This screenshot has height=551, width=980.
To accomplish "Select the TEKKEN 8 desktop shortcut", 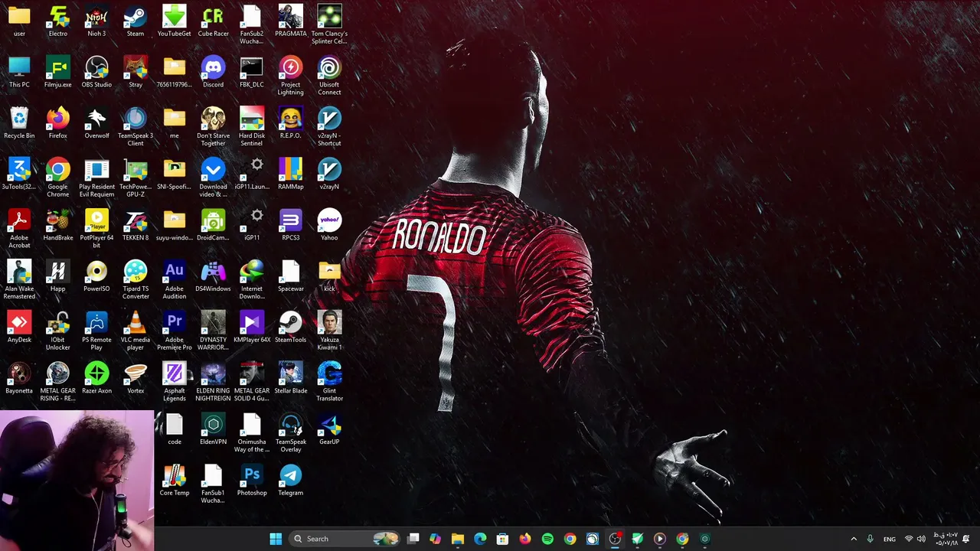I will (136, 225).
